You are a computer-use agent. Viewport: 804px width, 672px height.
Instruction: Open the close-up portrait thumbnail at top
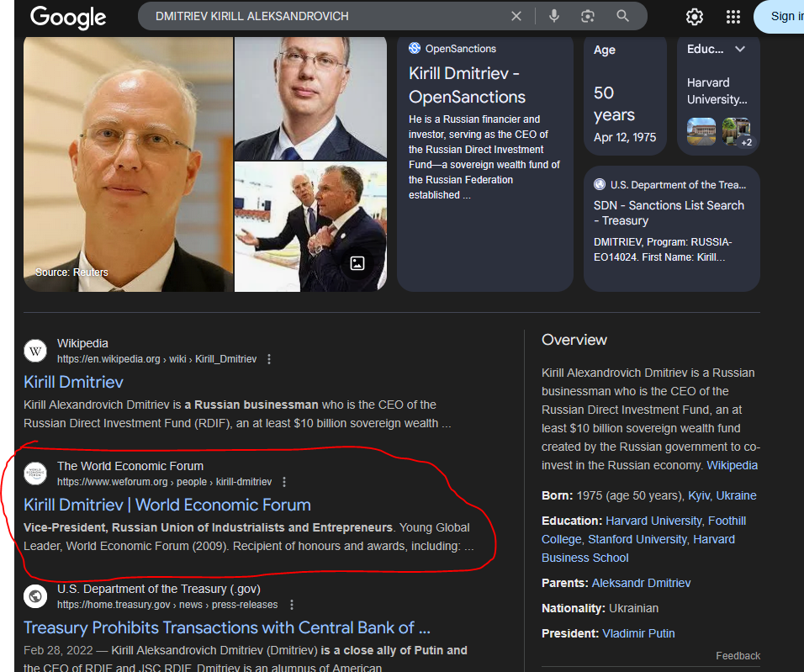[310, 98]
